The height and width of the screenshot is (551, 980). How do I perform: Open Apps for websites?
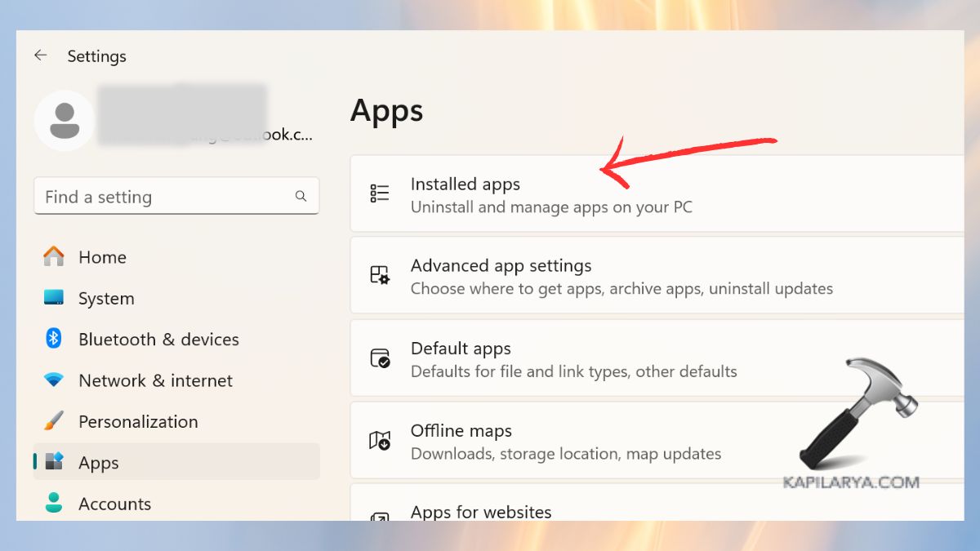(x=657, y=502)
